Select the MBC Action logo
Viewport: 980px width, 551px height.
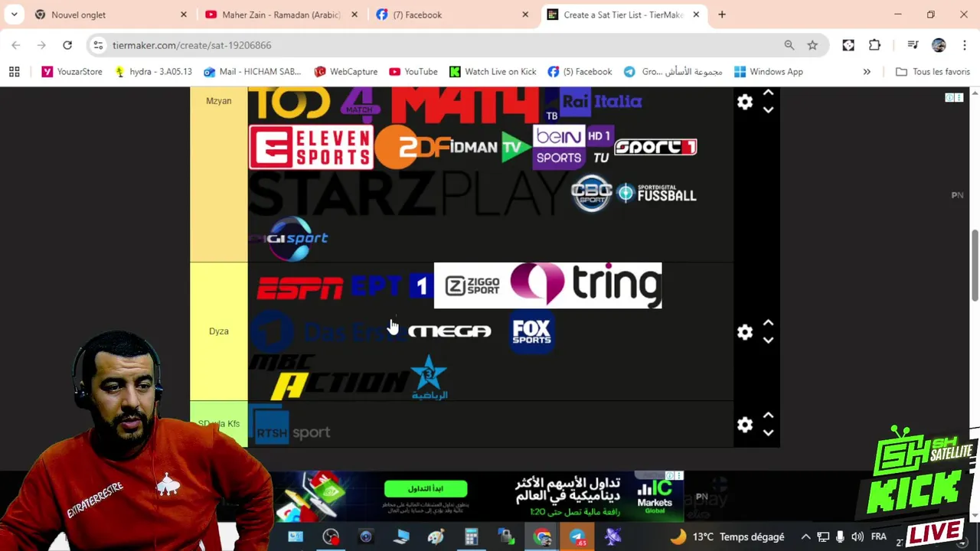pos(329,377)
